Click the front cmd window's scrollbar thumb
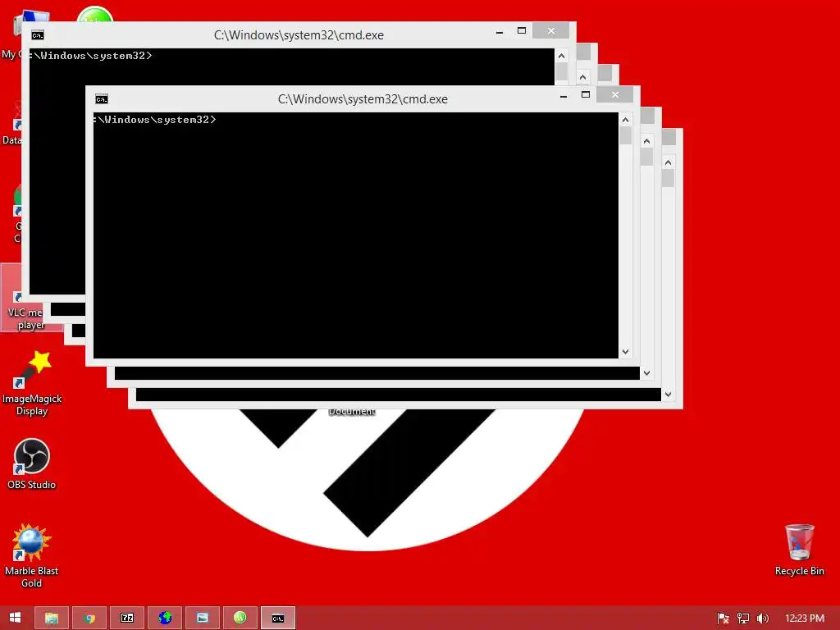 [x=625, y=135]
